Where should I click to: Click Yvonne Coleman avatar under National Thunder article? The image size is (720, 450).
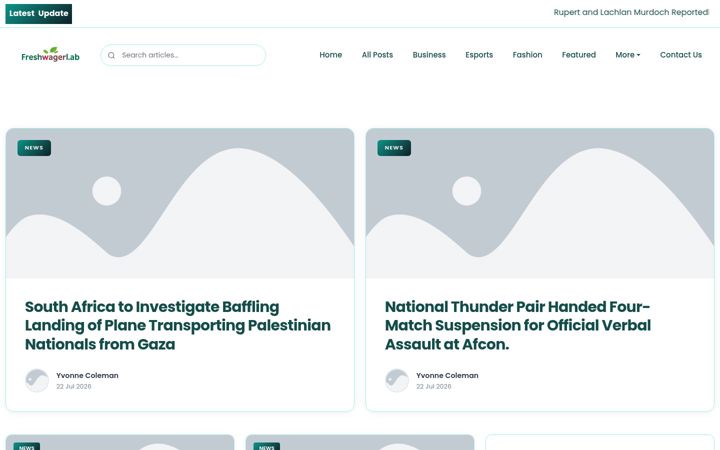coord(397,381)
